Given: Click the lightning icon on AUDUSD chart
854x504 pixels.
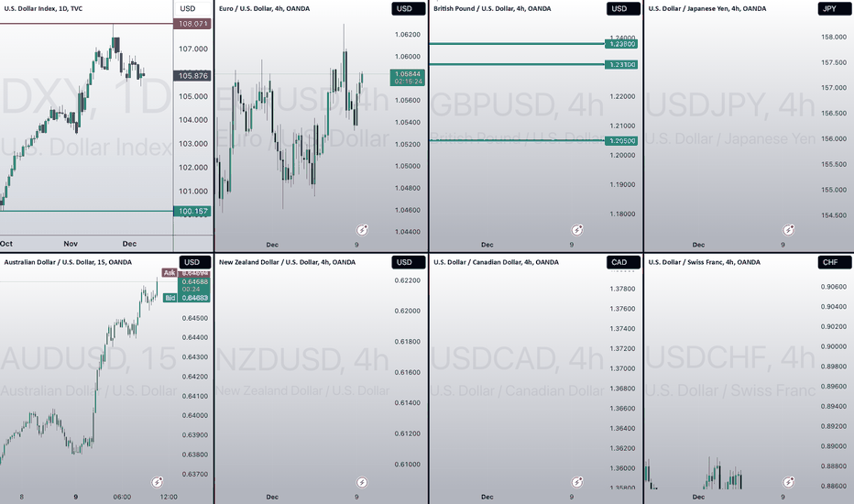Looking at the screenshot, I should coord(158,482).
